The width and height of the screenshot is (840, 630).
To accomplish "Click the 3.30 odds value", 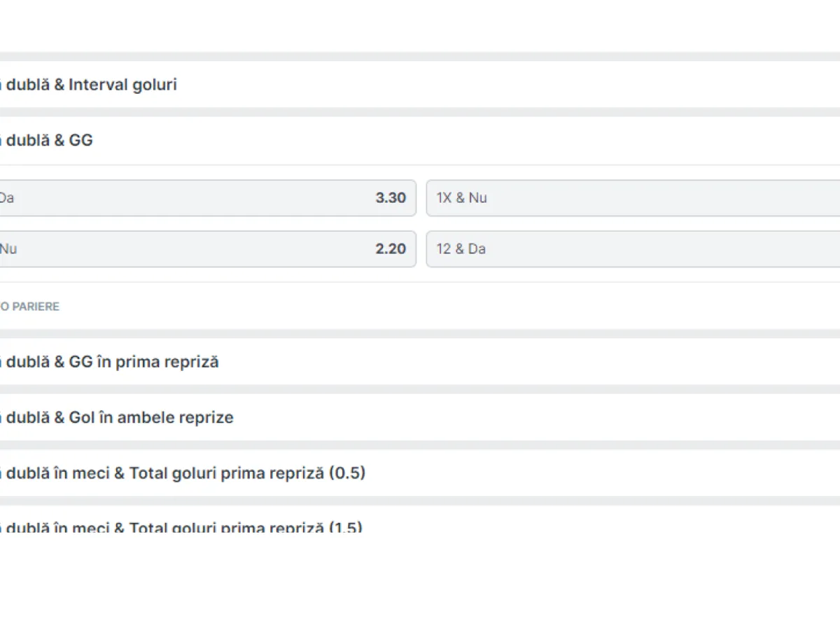I will (391, 198).
